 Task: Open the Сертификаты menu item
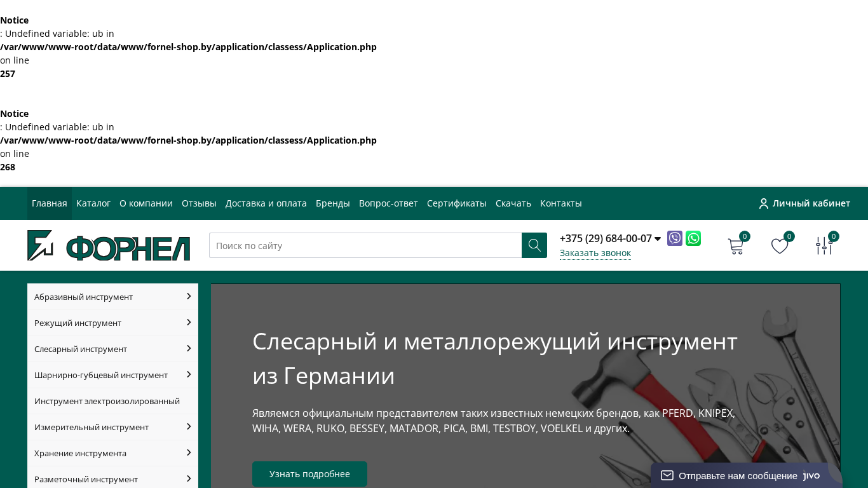(x=457, y=203)
